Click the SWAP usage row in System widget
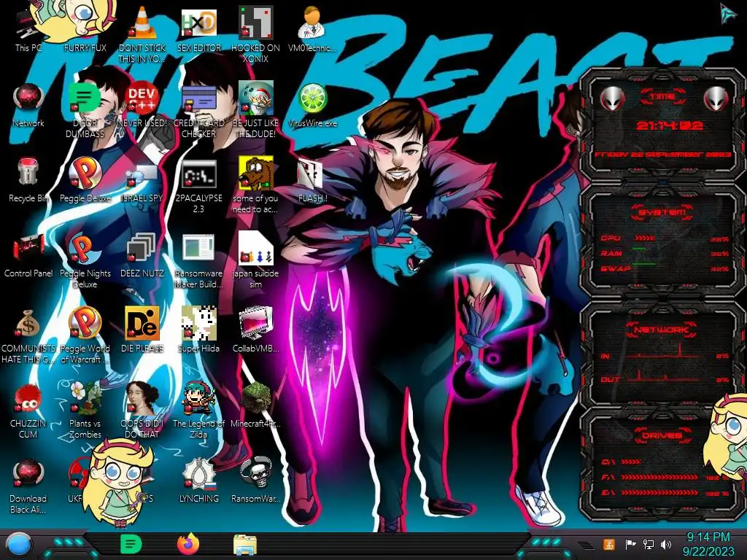Screen dimensions: 747x560 pos(665,268)
